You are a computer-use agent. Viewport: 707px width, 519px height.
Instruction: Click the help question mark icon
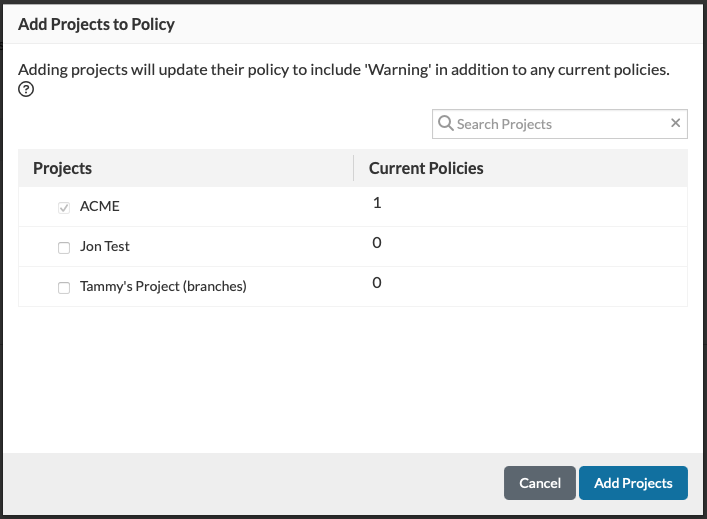27,90
